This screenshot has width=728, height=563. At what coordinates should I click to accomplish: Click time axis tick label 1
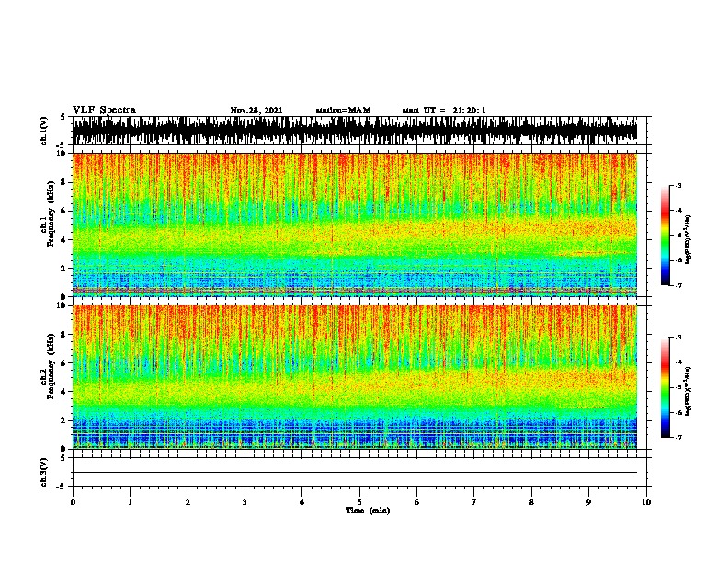pyautogui.click(x=130, y=502)
